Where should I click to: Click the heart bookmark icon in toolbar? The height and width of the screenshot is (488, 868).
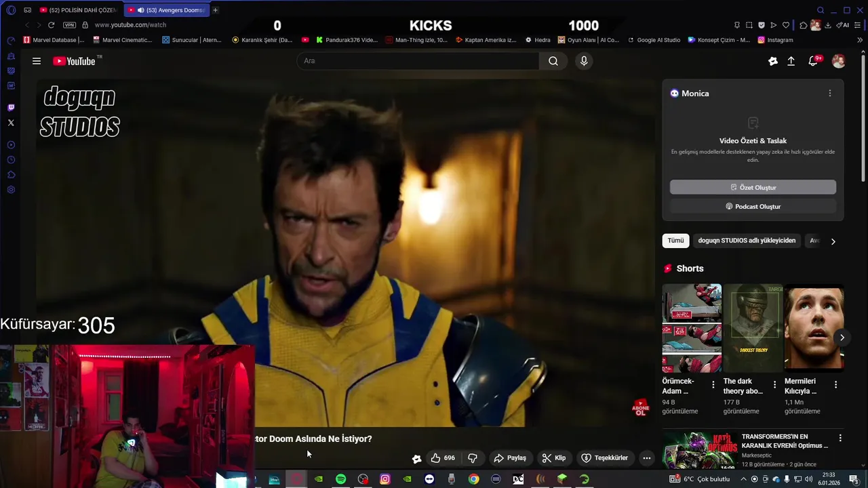pyautogui.click(x=786, y=25)
